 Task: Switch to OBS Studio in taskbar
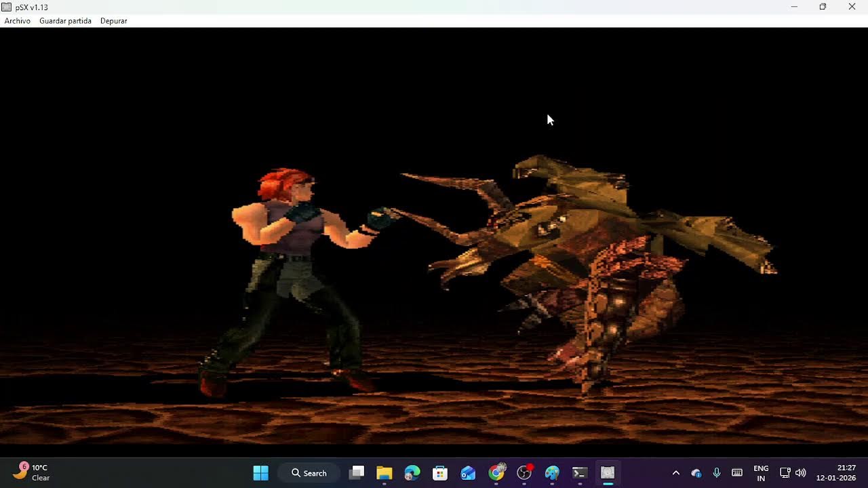(524, 473)
